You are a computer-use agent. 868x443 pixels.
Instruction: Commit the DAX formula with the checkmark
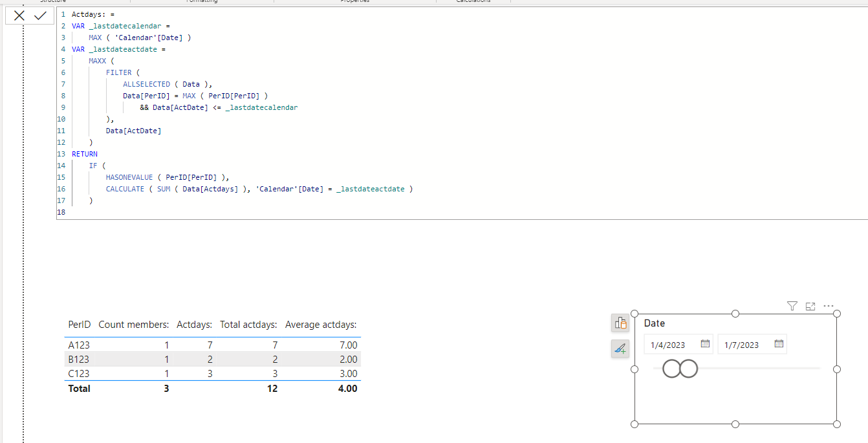tap(41, 16)
